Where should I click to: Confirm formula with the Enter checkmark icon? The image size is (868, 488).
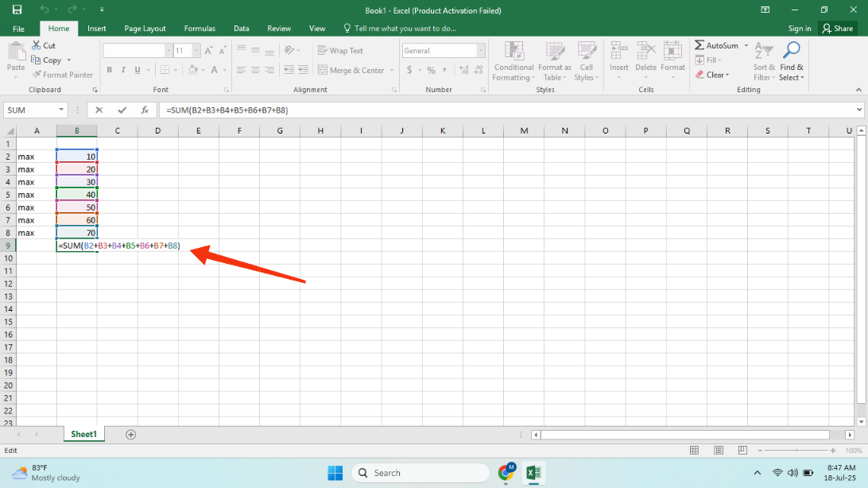(122, 110)
